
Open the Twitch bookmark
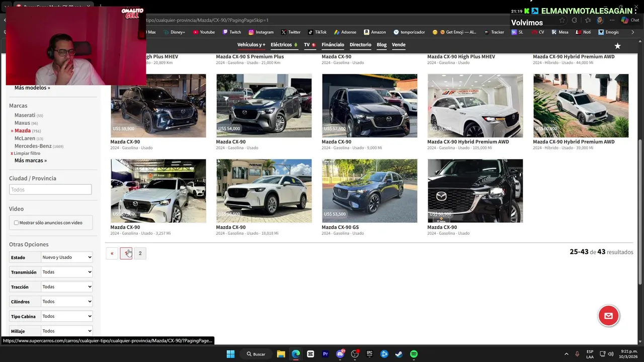231,32
